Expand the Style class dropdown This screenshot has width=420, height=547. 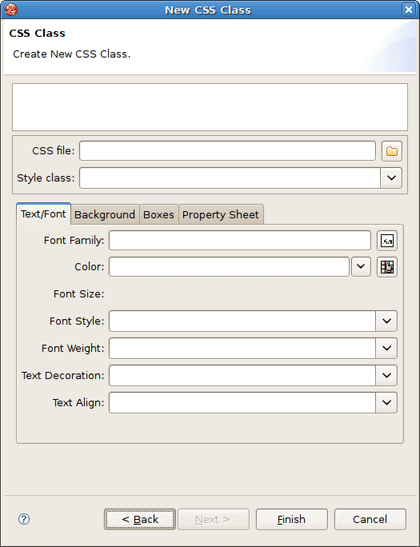point(391,178)
